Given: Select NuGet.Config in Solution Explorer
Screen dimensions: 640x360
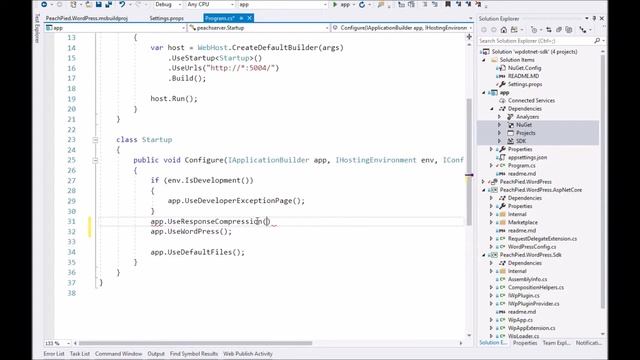Looking at the screenshot, I should tap(524, 68).
